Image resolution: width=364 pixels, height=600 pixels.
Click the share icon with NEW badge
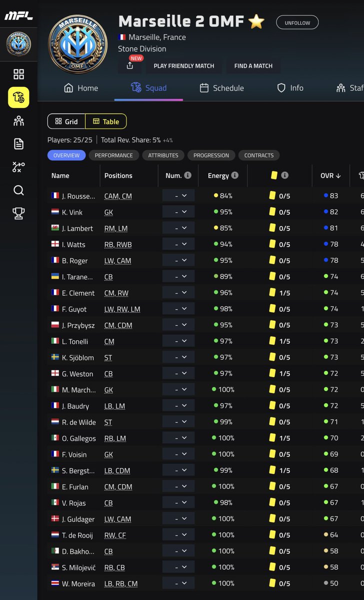pyautogui.click(x=130, y=65)
